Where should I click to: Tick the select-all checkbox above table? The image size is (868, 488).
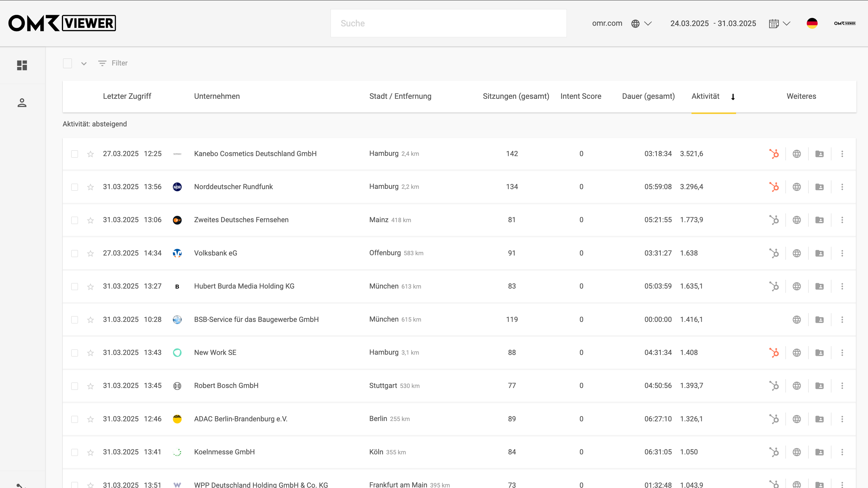[67, 63]
